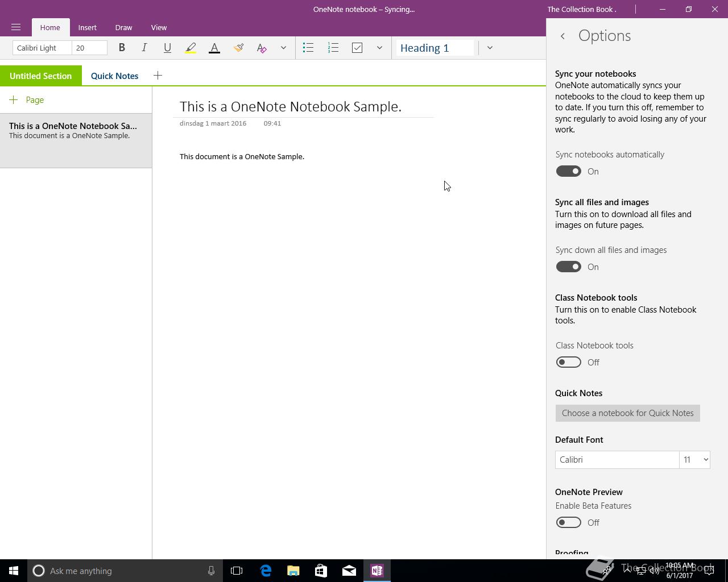Apply font color
This screenshot has height=582, width=728.
(214, 48)
